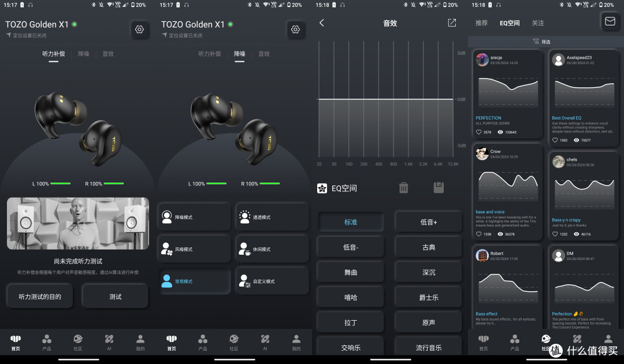Select 低音- EQ preset

[351, 247]
